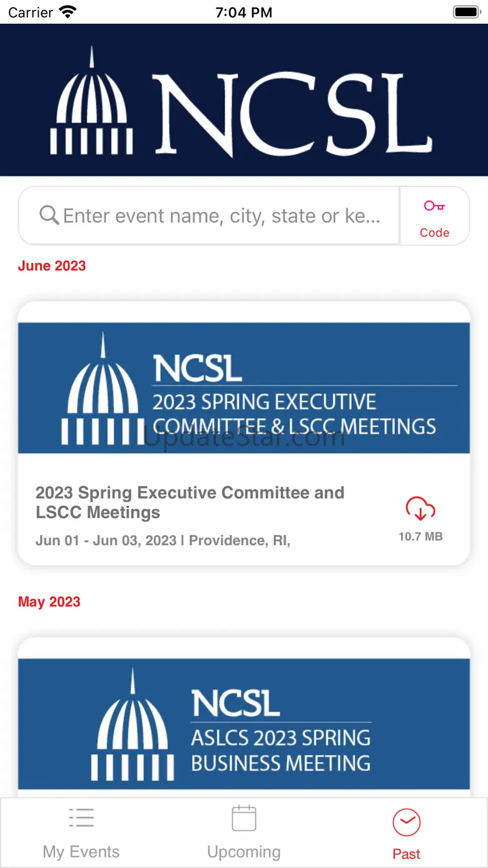Switch to the Upcoming tab
The image size is (488, 868).
click(x=244, y=852)
